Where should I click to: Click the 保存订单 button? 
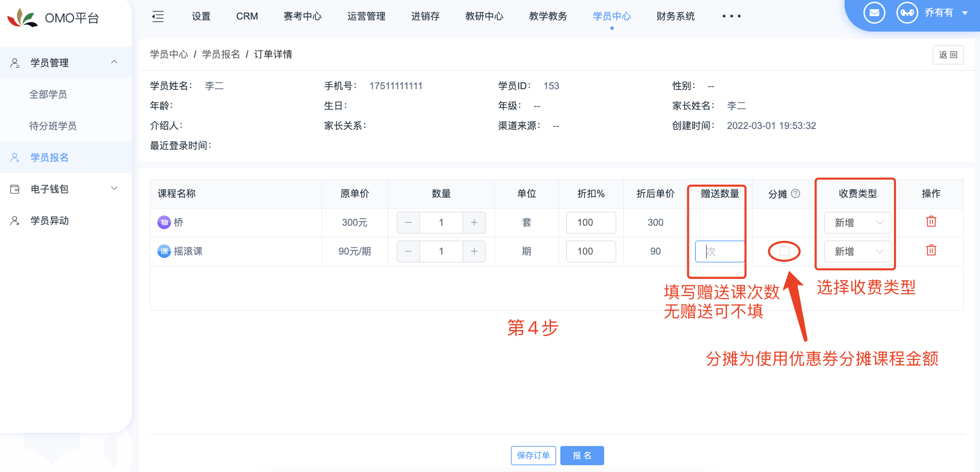click(533, 455)
